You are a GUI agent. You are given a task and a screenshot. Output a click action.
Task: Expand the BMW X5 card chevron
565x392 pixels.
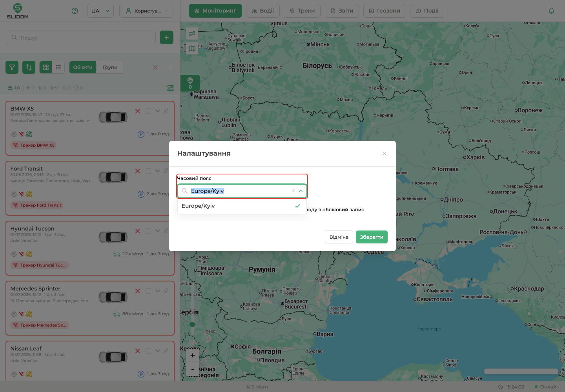click(x=158, y=111)
